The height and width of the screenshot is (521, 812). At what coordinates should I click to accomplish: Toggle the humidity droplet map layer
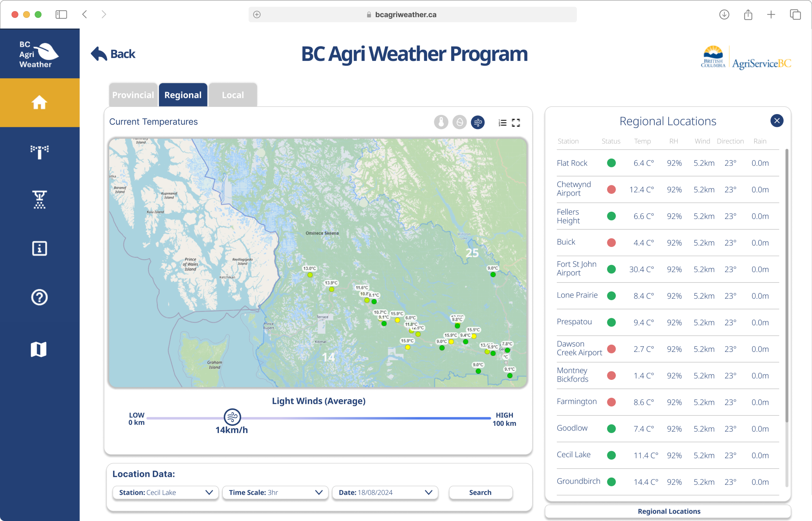point(459,122)
